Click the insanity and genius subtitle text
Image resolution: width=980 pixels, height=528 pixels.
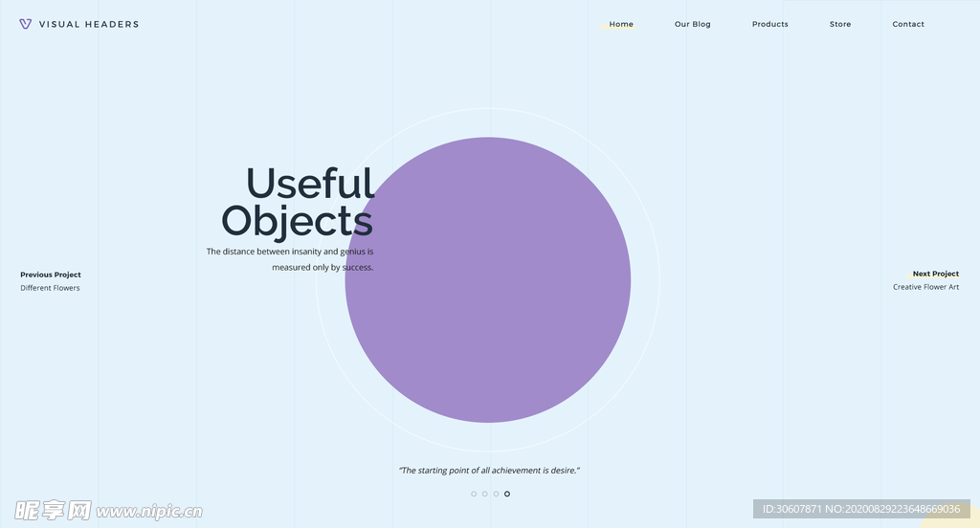290,259
